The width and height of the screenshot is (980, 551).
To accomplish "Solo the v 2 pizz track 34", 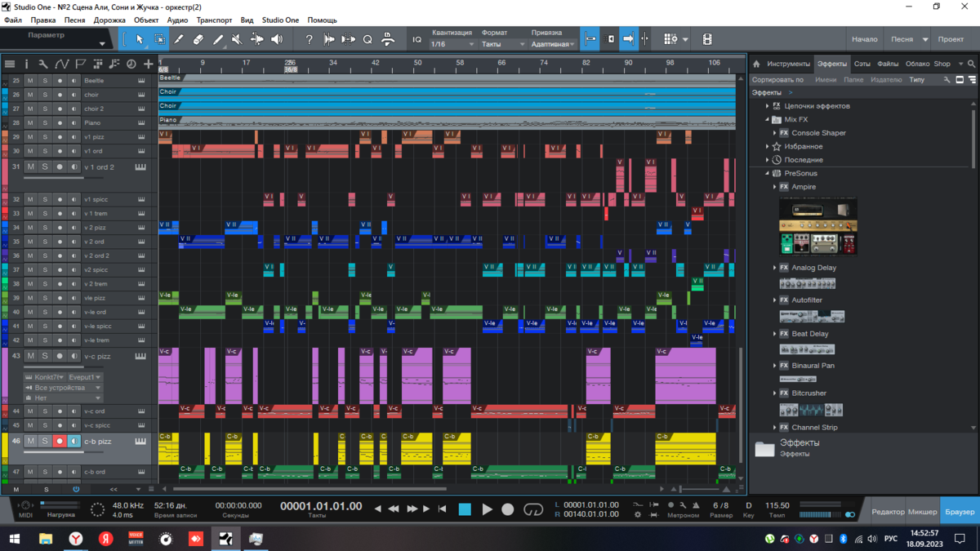I will [x=45, y=228].
